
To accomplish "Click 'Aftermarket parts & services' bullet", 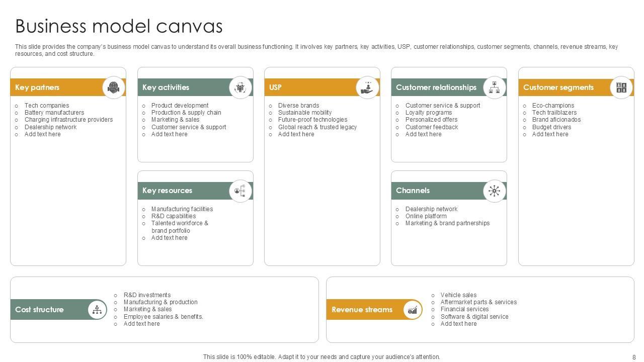I will [x=478, y=302].
